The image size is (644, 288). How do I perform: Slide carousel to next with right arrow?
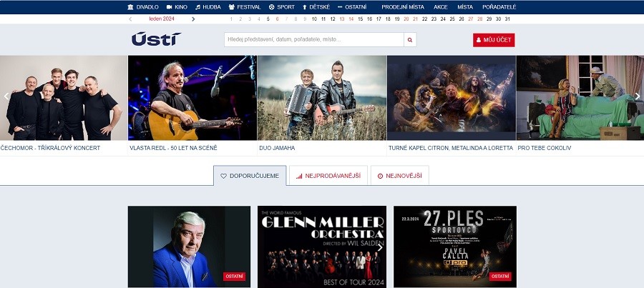point(638,96)
